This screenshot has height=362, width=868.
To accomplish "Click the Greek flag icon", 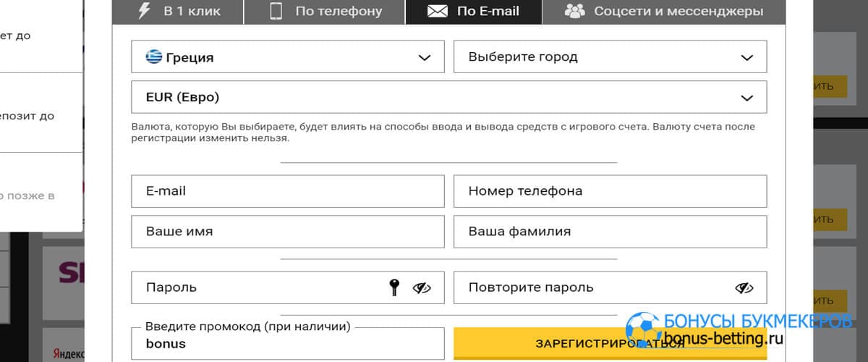I will [153, 56].
